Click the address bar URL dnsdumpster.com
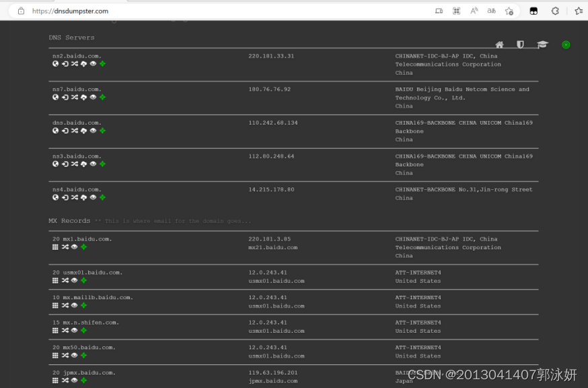 [70, 11]
